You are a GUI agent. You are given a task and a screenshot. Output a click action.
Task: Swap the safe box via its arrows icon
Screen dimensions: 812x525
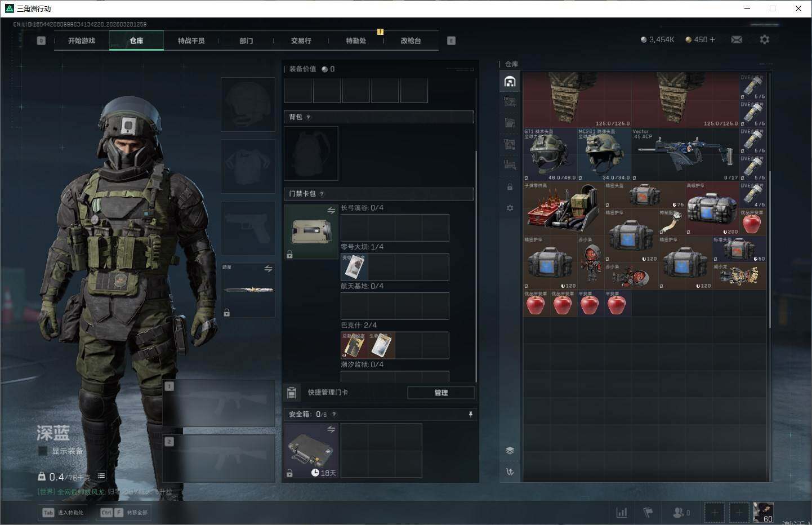coord(331,429)
